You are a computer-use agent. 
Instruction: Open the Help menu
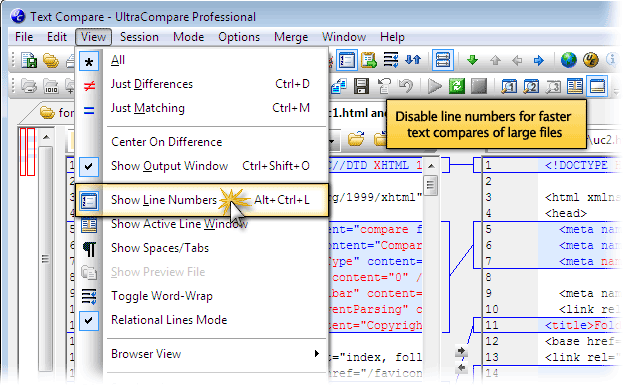tap(392, 37)
